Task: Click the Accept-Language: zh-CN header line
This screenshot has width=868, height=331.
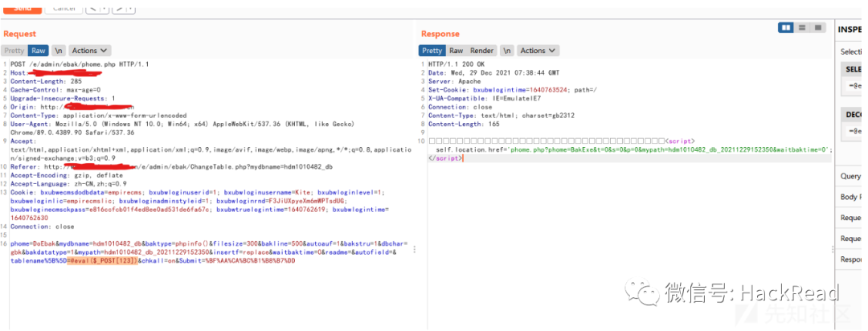Action: click(x=68, y=184)
